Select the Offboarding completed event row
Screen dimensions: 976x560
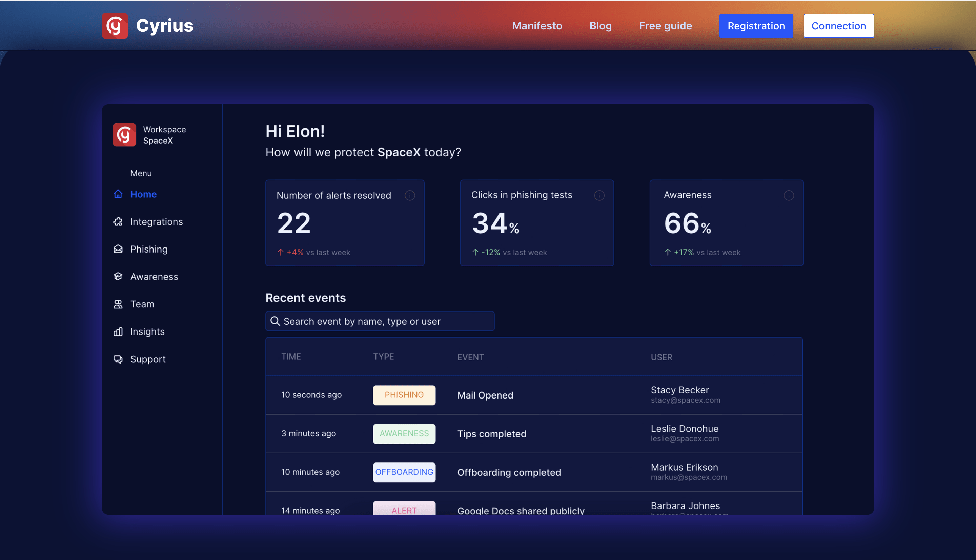click(x=534, y=472)
